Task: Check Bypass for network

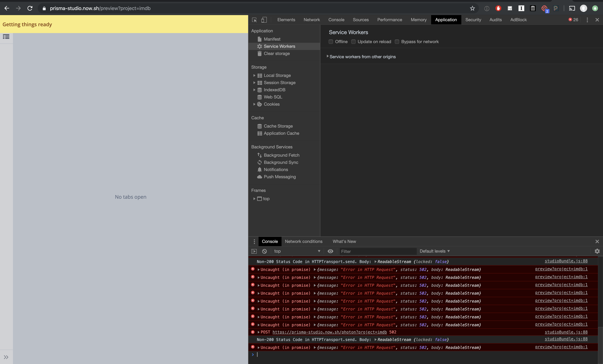Action: (397, 42)
